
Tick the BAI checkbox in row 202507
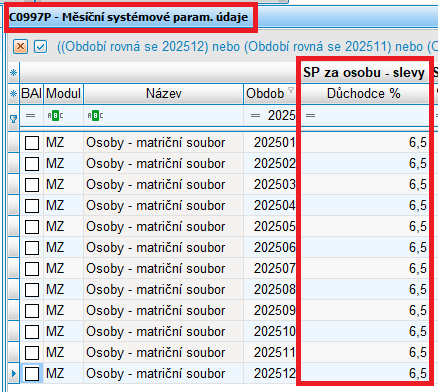click(x=32, y=269)
